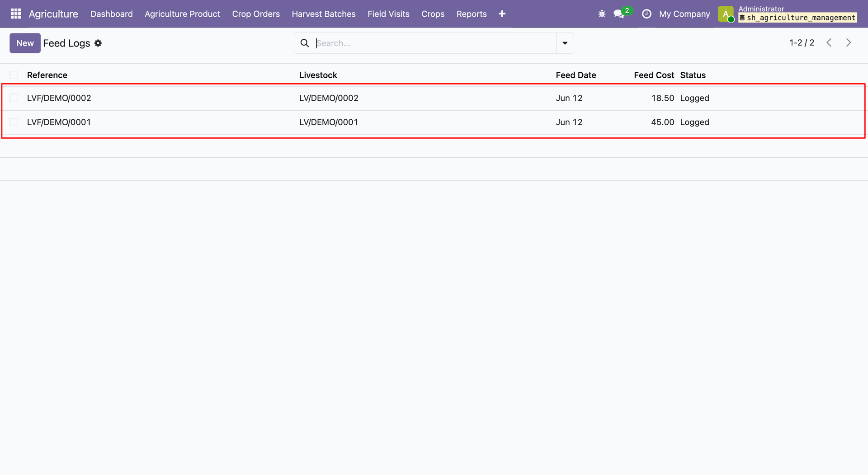Open the Crop Orders menu
The height and width of the screenshot is (475, 868).
(x=256, y=14)
